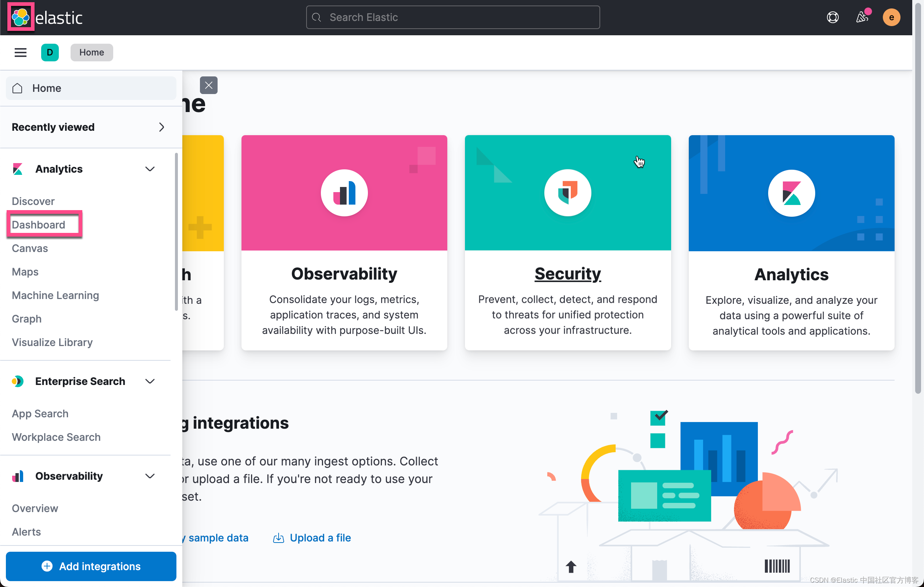Collapse the Observability nav section

pyautogui.click(x=150, y=476)
